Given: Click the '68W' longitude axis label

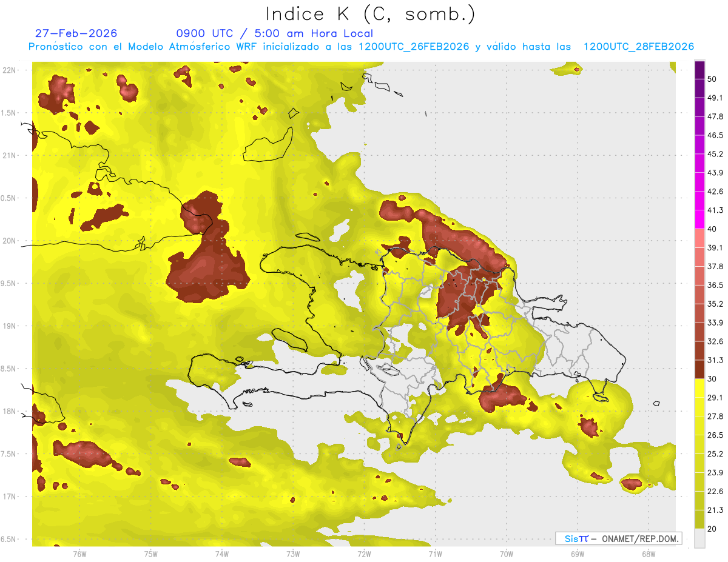Looking at the screenshot, I should point(648,554).
